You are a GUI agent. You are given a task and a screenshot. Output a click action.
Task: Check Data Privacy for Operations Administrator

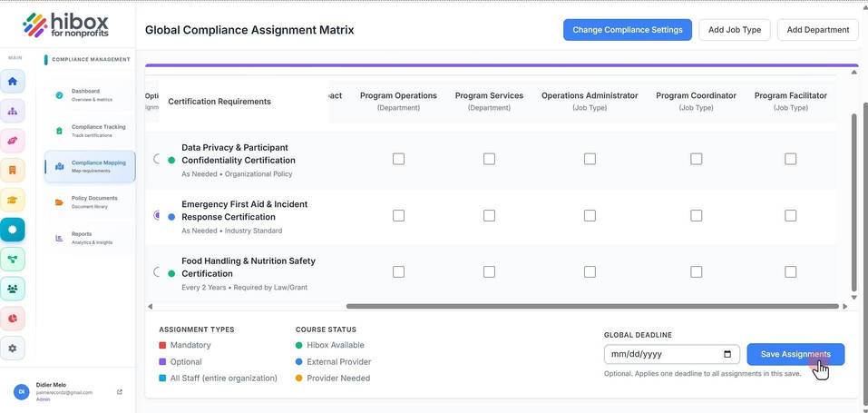[x=590, y=159]
